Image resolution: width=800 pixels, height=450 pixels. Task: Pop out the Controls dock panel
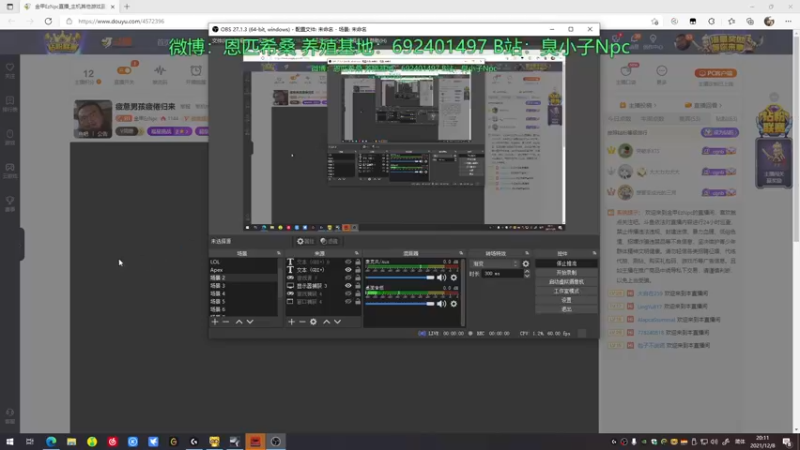click(594, 253)
